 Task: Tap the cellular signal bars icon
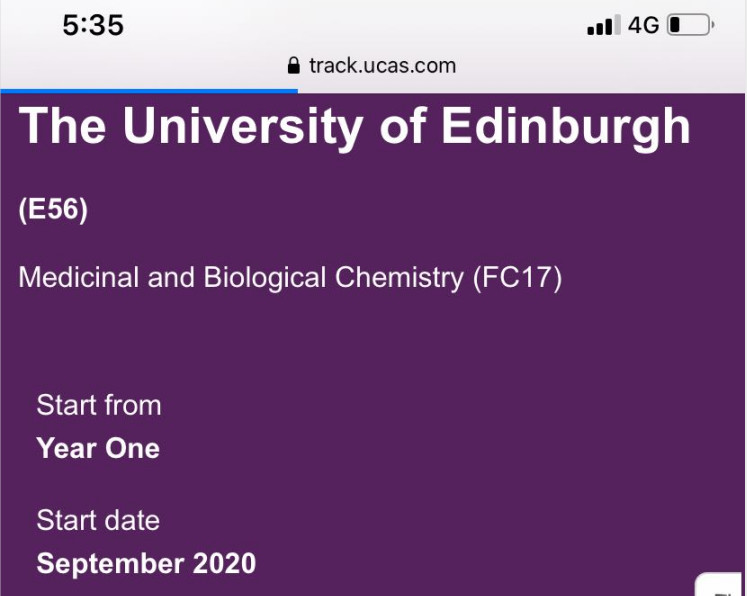603,26
